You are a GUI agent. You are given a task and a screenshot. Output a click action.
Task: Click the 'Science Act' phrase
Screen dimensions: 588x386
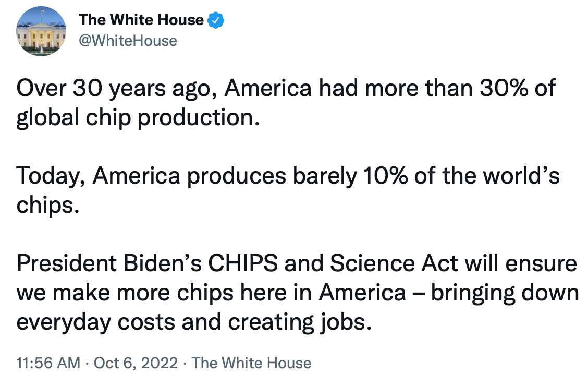[394, 263]
